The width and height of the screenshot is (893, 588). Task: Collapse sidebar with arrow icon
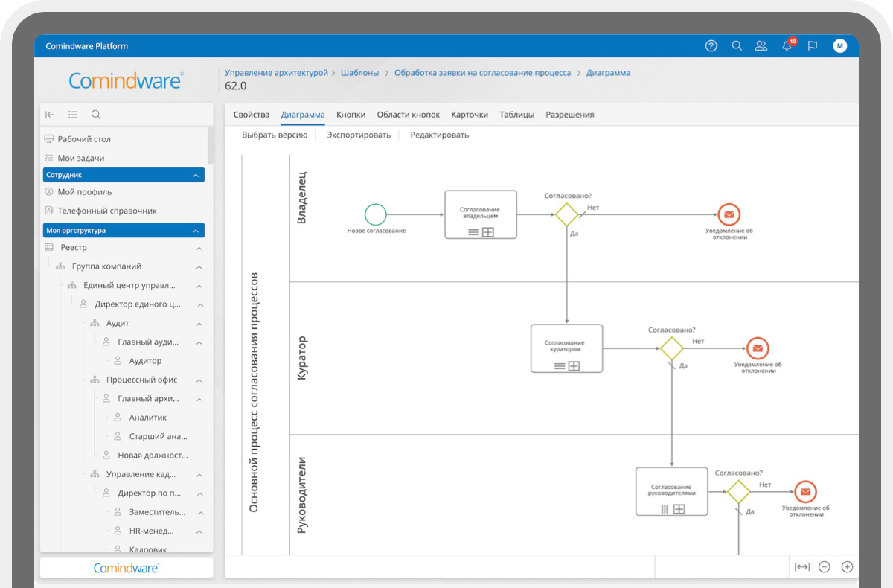(50, 115)
